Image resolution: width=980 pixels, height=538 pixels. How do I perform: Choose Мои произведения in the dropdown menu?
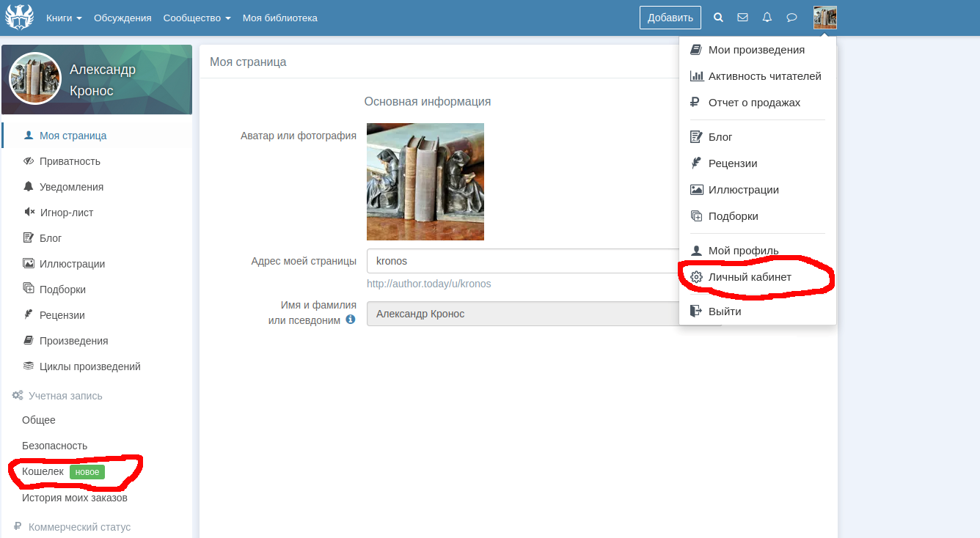coord(756,50)
